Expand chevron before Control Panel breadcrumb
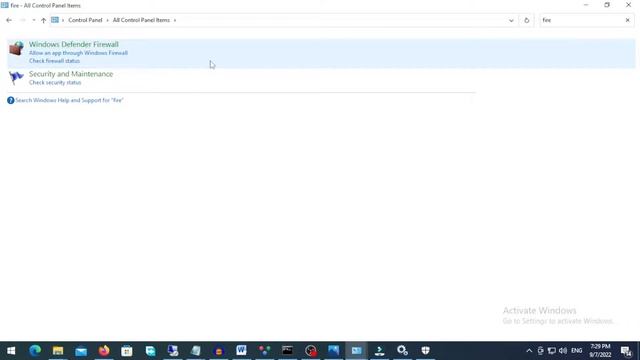Viewport: 640px width, 360px height. (63, 20)
